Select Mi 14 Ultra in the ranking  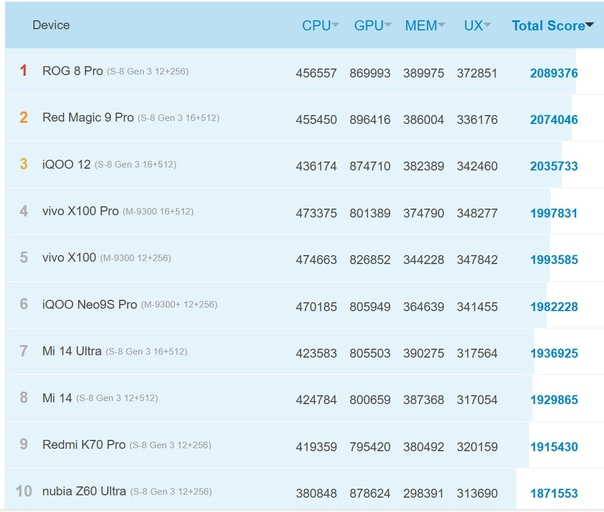coord(71,351)
